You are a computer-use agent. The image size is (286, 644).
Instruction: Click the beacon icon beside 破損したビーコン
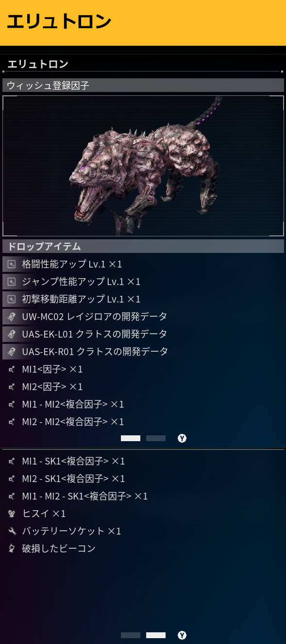(12, 549)
